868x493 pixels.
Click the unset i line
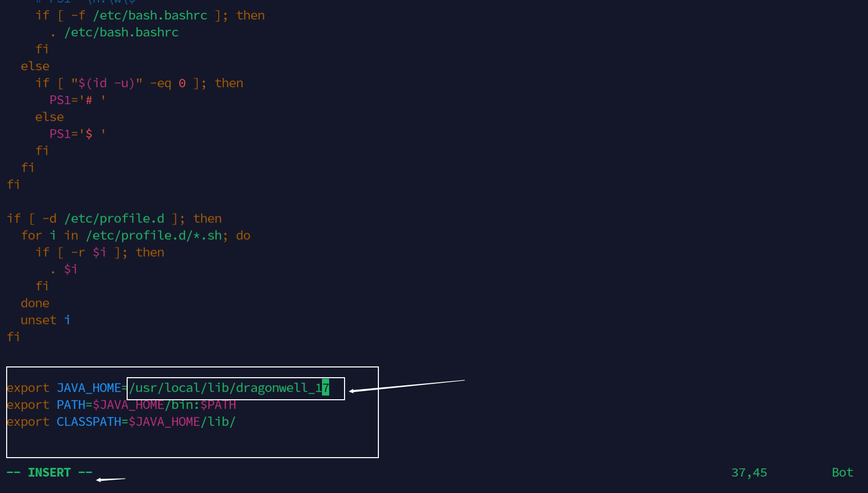click(45, 320)
